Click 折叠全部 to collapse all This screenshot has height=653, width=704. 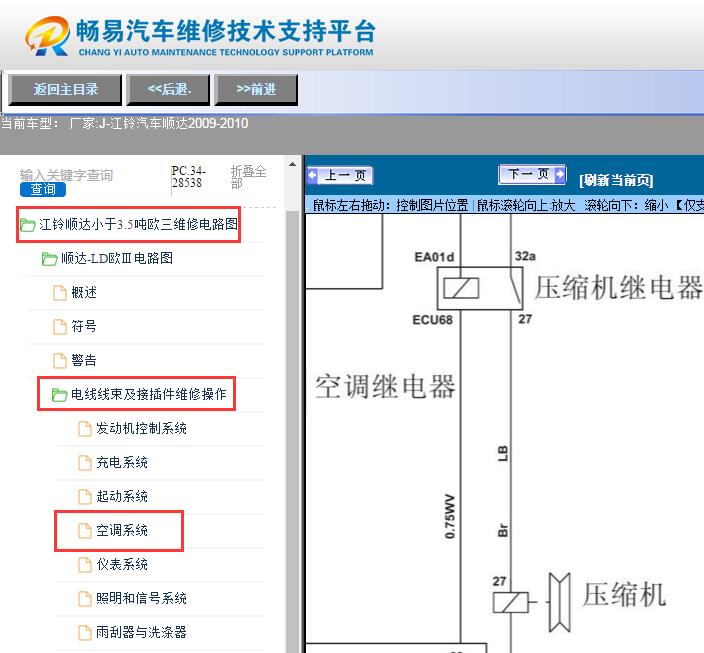point(248,177)
